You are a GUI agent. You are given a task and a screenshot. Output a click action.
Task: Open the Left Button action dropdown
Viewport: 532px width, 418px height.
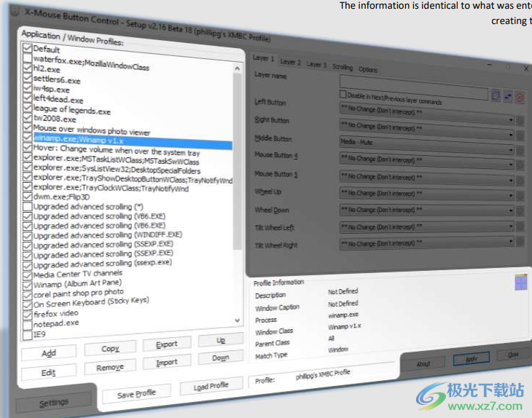click(427, 114)
